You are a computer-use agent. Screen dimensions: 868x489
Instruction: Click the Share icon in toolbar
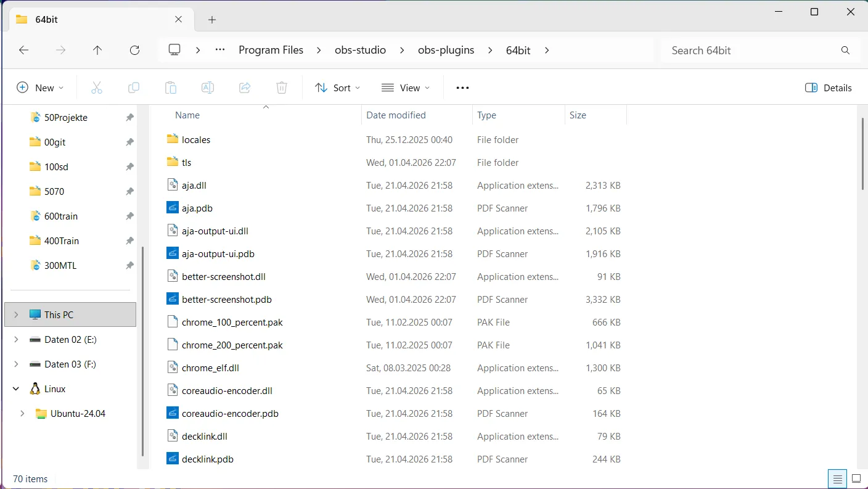pyautogui.click(x=245, y=88)
